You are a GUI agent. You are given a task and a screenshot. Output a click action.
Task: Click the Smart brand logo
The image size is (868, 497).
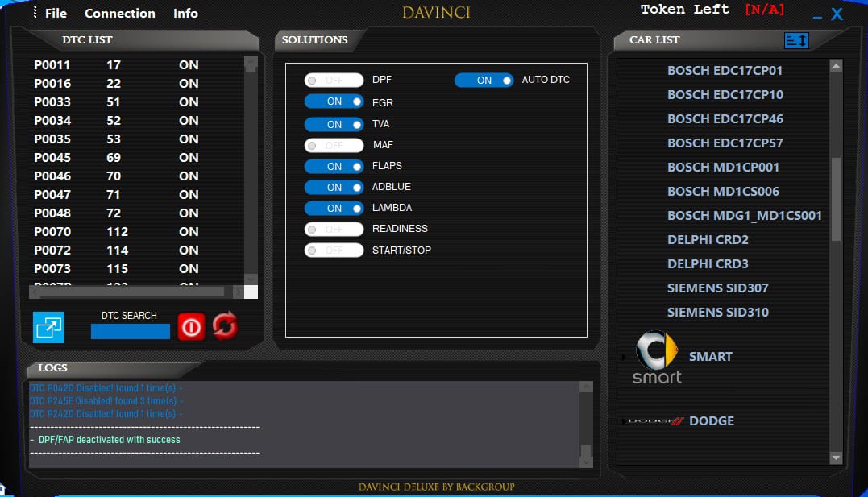[657, 357]
